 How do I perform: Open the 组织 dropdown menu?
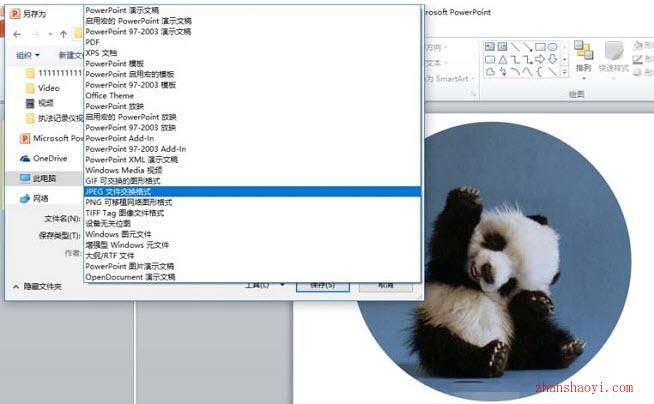click(x=28, y=55)
